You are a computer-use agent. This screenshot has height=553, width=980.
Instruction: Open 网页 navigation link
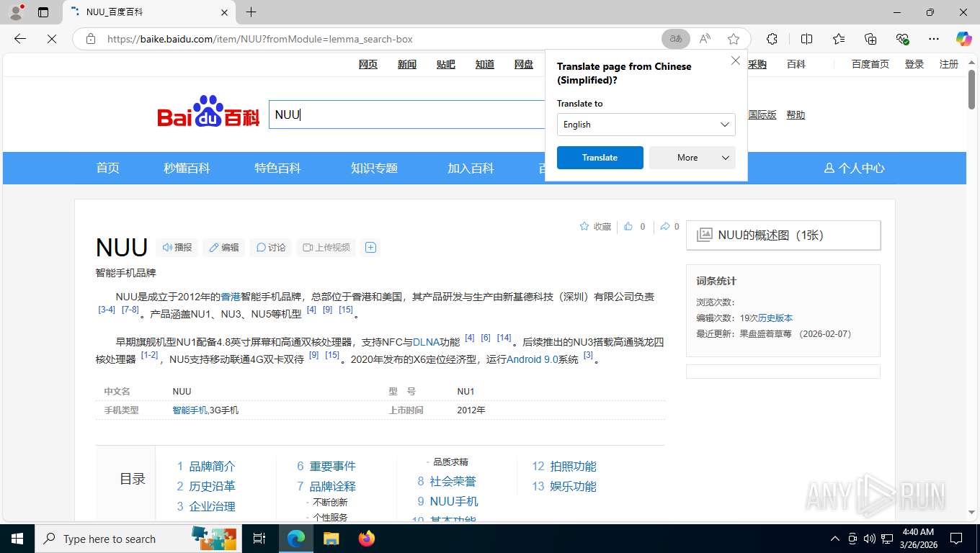tap(368, 64)
